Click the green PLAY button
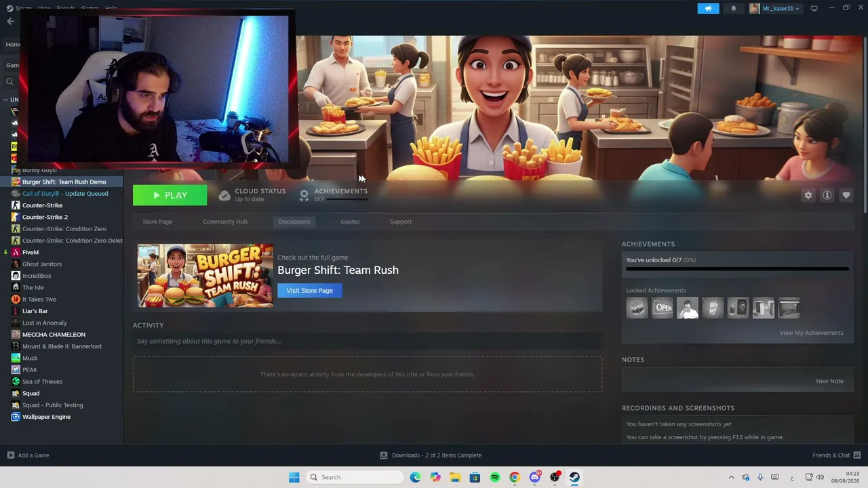The height and width of the screenshot is (488, 868). tap(170, 195)
